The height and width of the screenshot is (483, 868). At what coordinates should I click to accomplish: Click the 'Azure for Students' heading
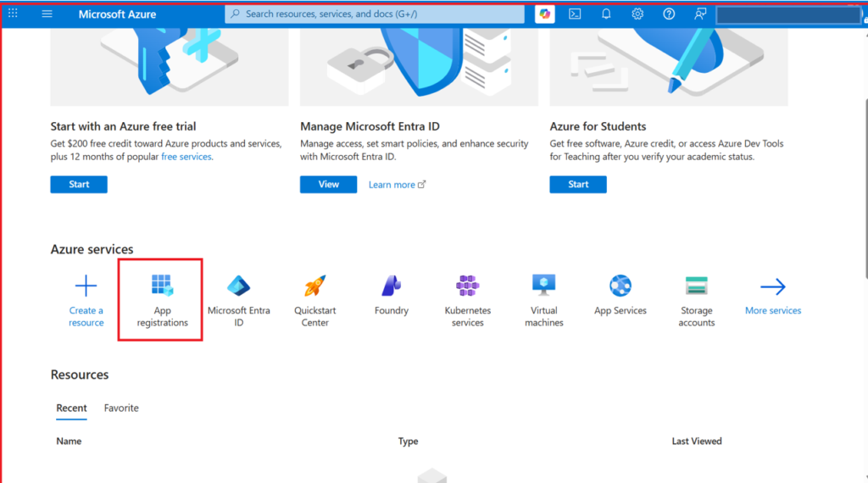tap(598, 126)
